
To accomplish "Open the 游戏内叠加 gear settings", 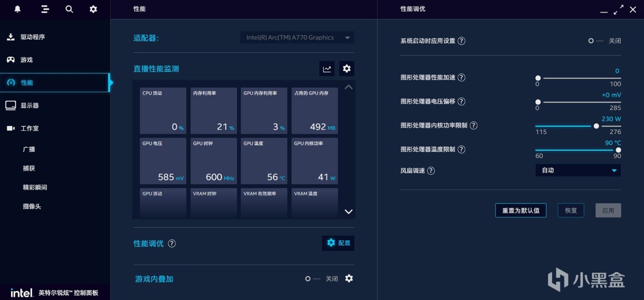I will (x=349, y=278).
